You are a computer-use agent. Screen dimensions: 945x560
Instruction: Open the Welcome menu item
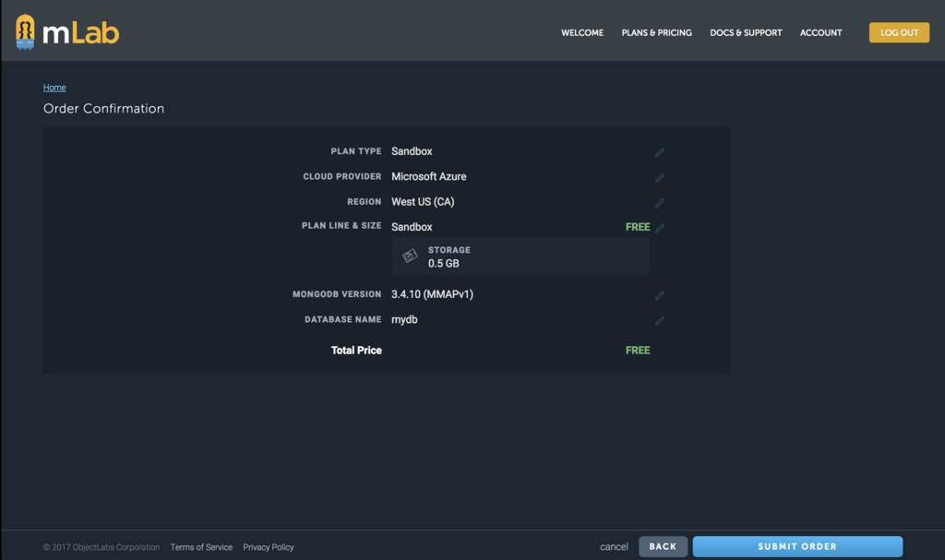tap(582, 32)
